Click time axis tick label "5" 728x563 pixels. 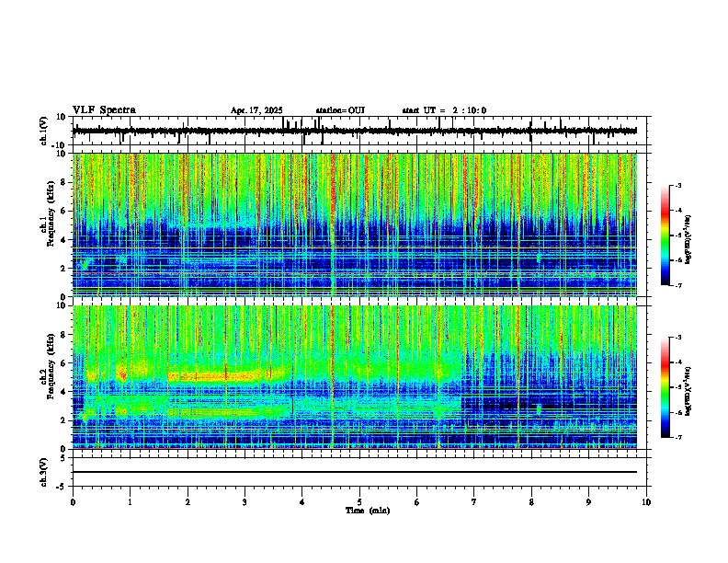(x=359, y=502)
